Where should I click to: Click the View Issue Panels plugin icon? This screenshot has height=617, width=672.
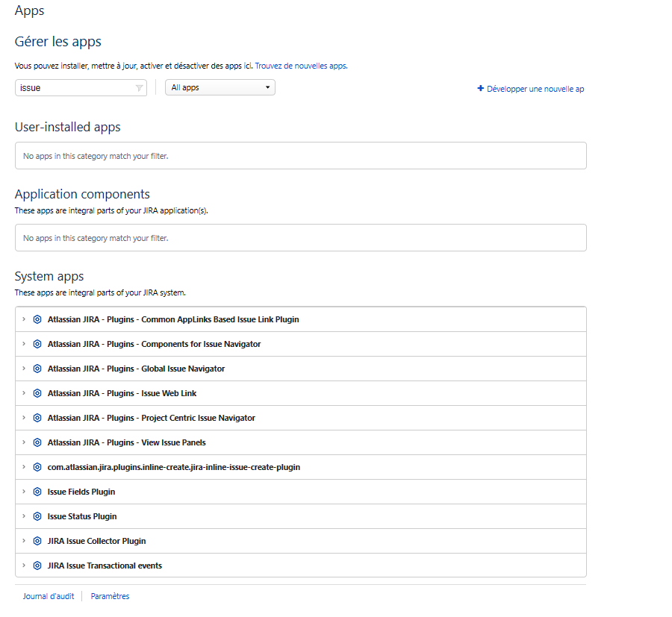37,442
